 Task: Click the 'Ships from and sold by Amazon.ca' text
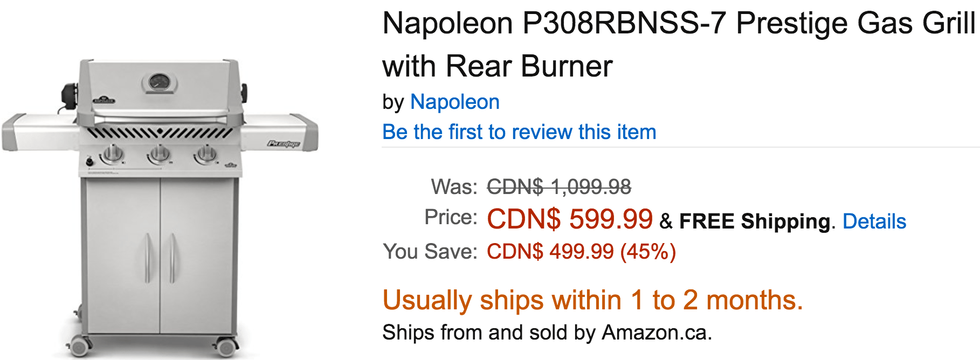point(547,333)
